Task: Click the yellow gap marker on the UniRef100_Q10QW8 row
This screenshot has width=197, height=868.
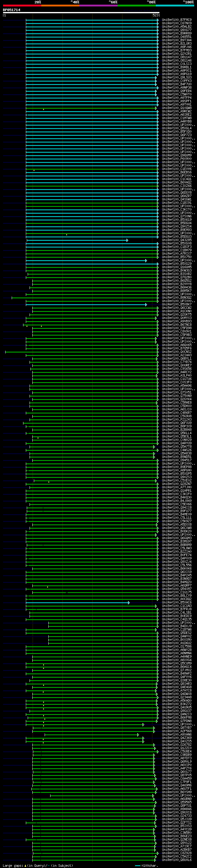Action: click(43, 109)
